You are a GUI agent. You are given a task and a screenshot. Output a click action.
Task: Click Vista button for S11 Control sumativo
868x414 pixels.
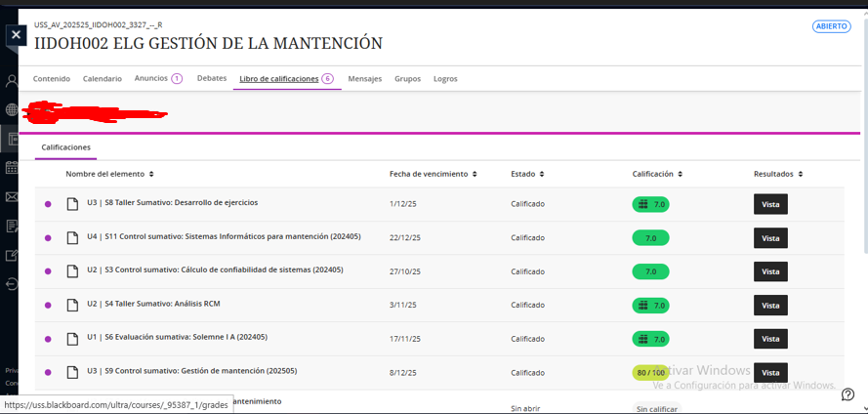(x=770, y=238)
